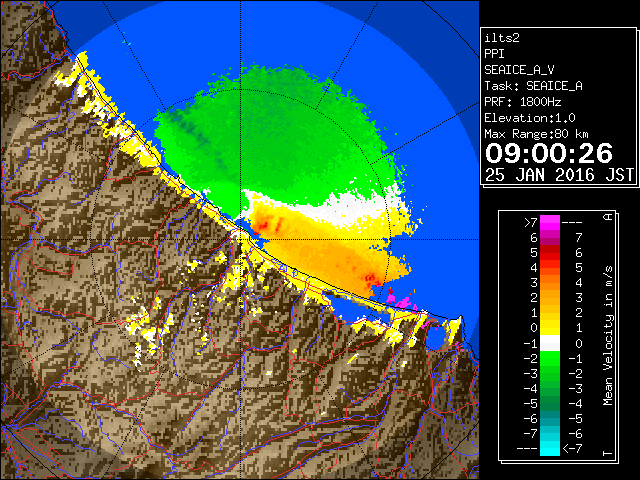Click the '>7' label on the velocity scale
This screenshot has width=640, height=480.
click(x=531, y=222)
